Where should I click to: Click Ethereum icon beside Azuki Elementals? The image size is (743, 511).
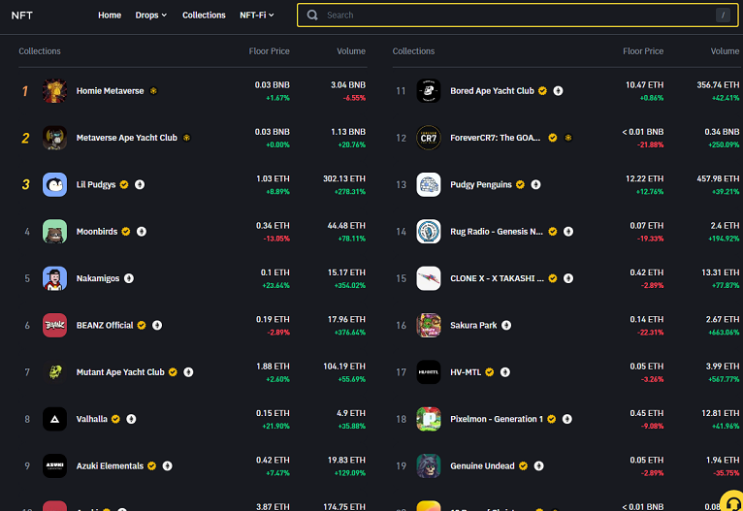(x=167, y=466)
